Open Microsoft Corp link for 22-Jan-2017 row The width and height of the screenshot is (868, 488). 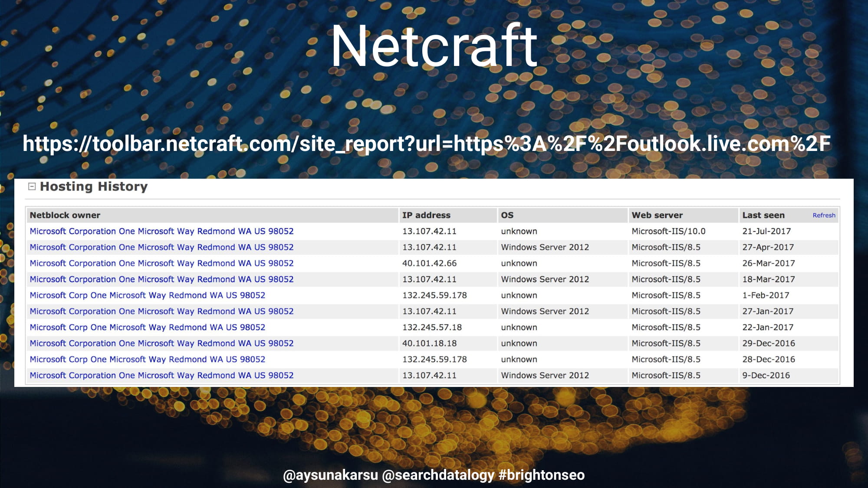pos(148,328)
